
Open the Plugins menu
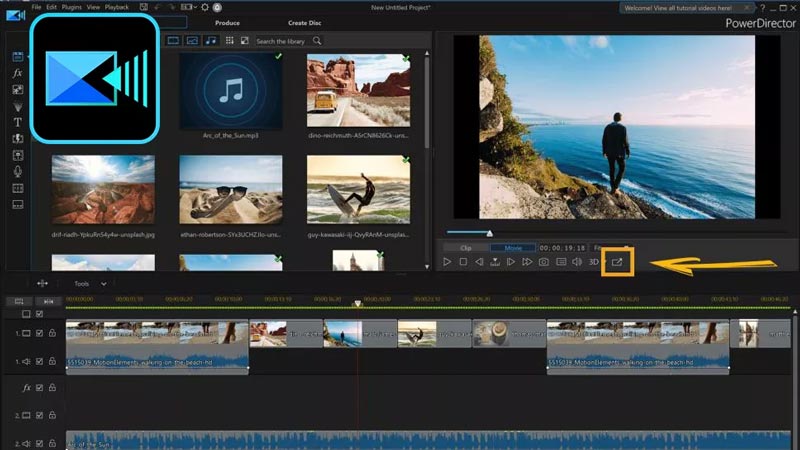72,6
